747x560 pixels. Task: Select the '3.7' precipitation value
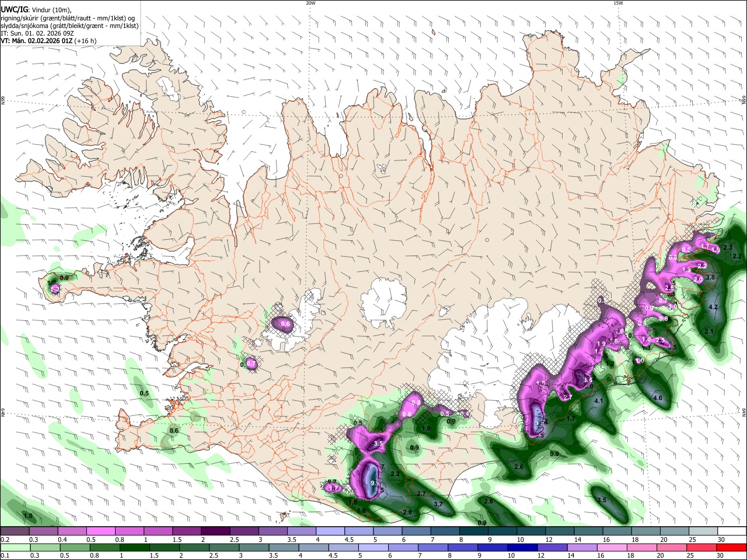(439, 504)
